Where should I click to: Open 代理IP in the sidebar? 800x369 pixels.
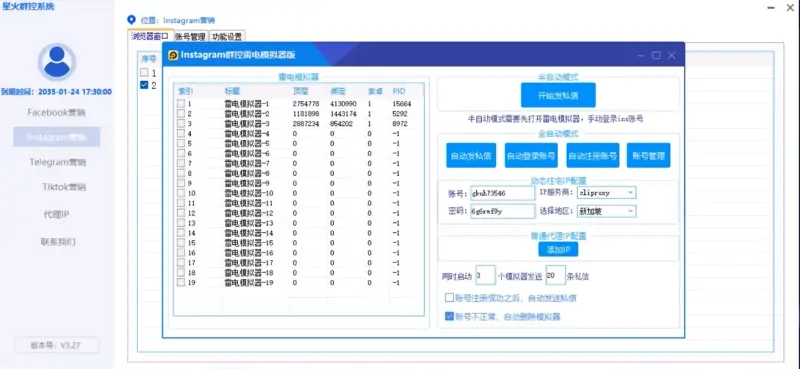point(57,214)
